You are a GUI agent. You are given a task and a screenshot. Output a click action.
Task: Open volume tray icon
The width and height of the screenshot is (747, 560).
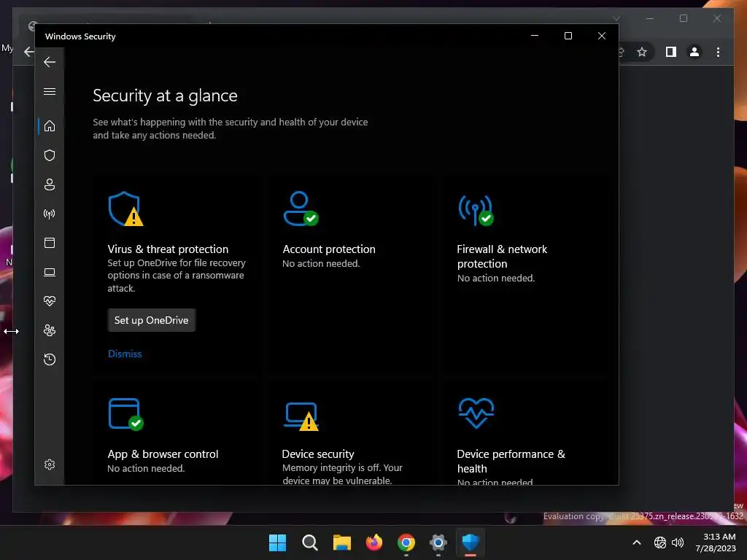click(678, 542)
